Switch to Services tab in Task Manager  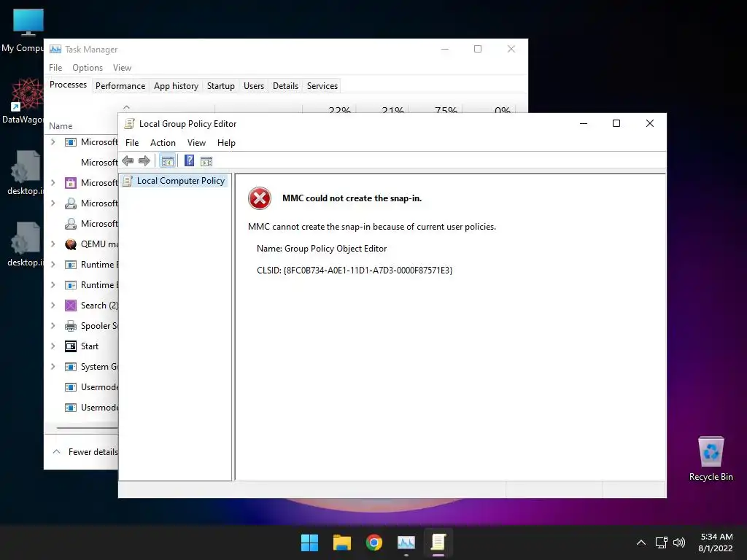(322, 86)
